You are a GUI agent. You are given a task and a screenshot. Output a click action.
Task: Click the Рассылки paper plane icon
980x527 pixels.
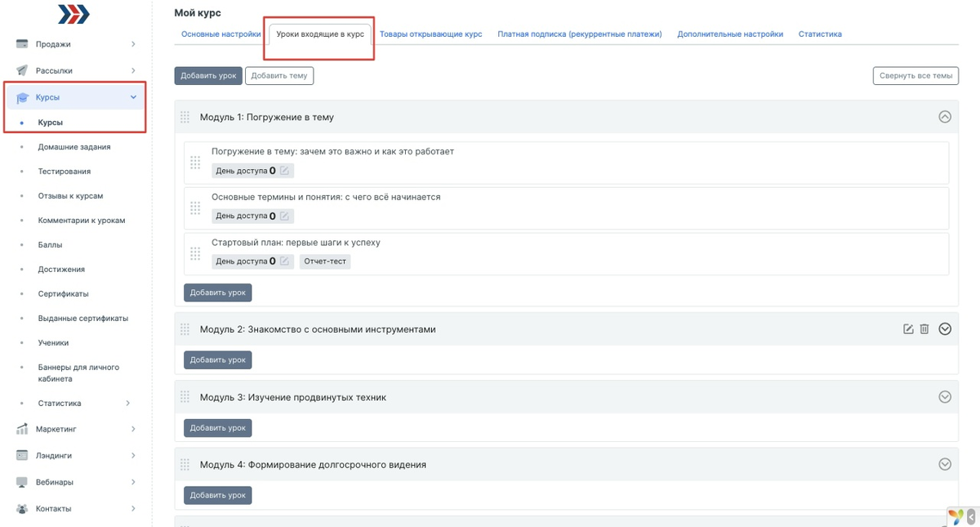(23, 70)
